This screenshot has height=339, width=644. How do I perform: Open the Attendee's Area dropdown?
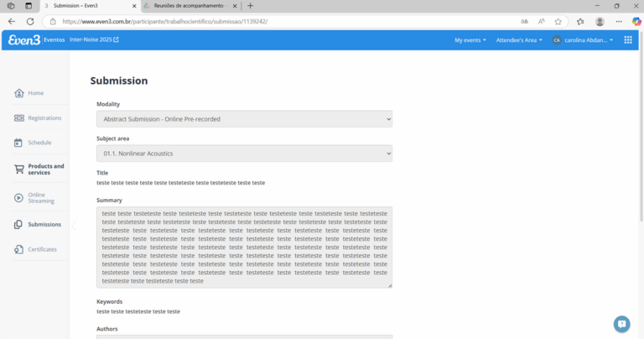click(x=519, y=40)
